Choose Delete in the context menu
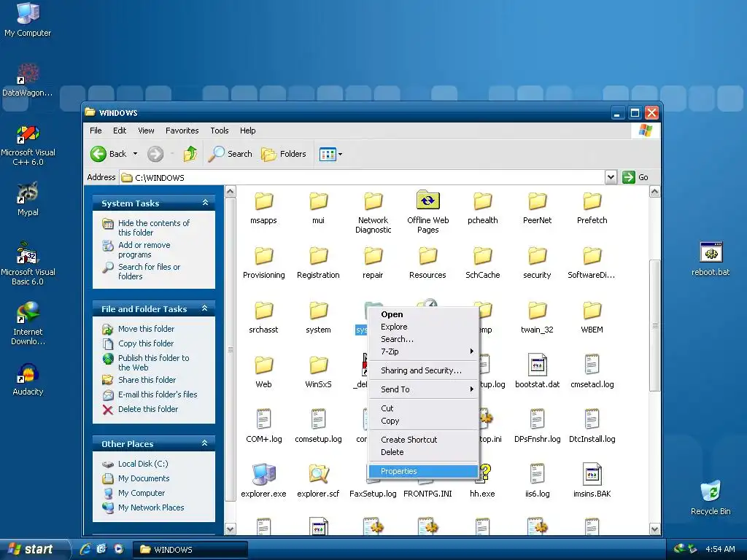747x560 pixels. coord(423,452)
